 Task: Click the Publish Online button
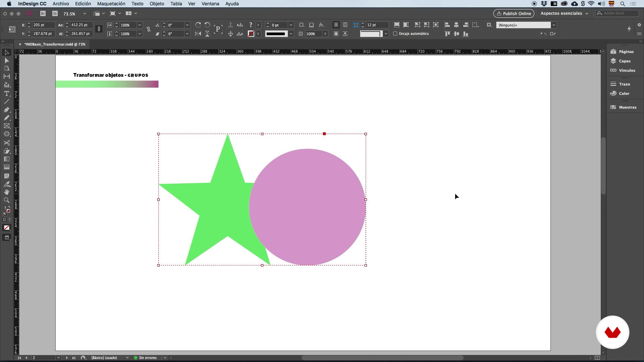(x=514, y=13)
